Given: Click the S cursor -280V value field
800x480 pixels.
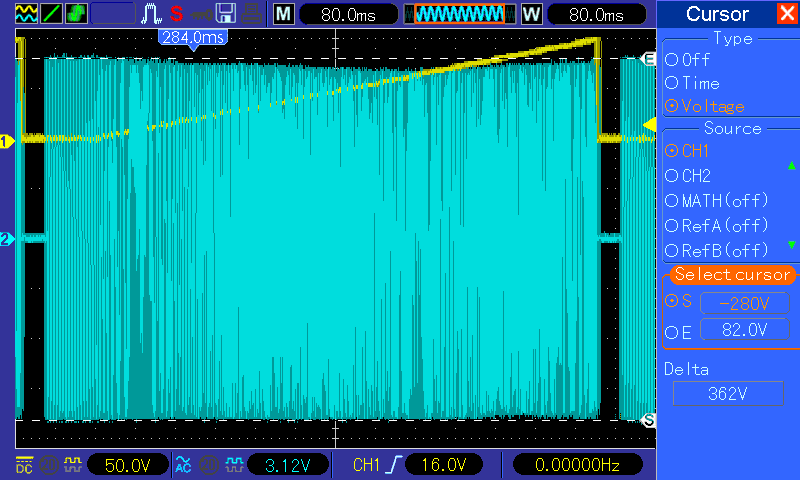Looking at the screenshot, I should (745, 304).
